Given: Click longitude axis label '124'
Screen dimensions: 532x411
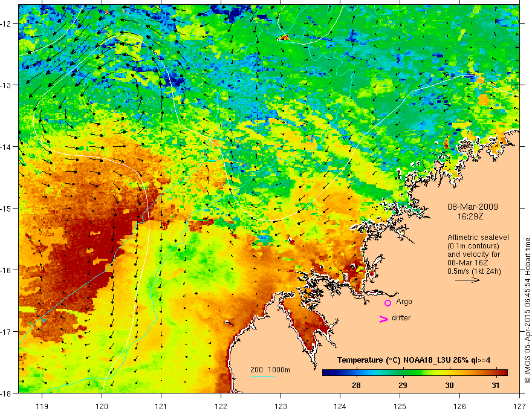Looking at the screenshot, I should [x=340, y=406].
